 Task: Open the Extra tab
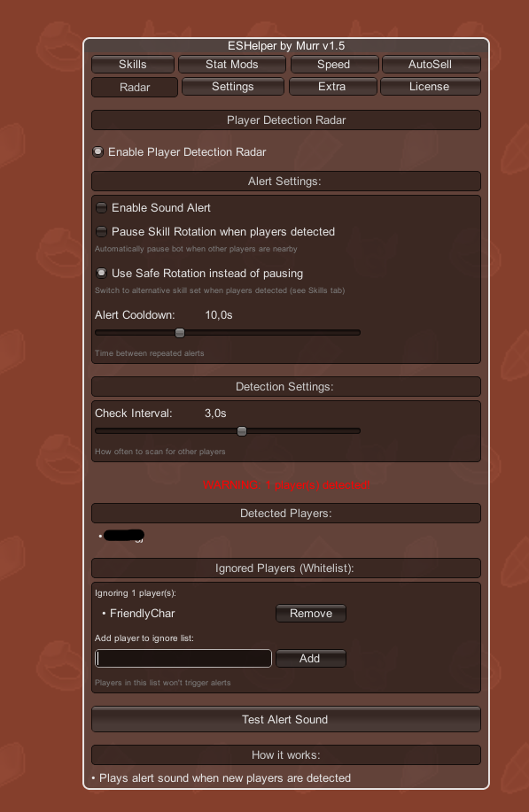click(x=332, y=87)
